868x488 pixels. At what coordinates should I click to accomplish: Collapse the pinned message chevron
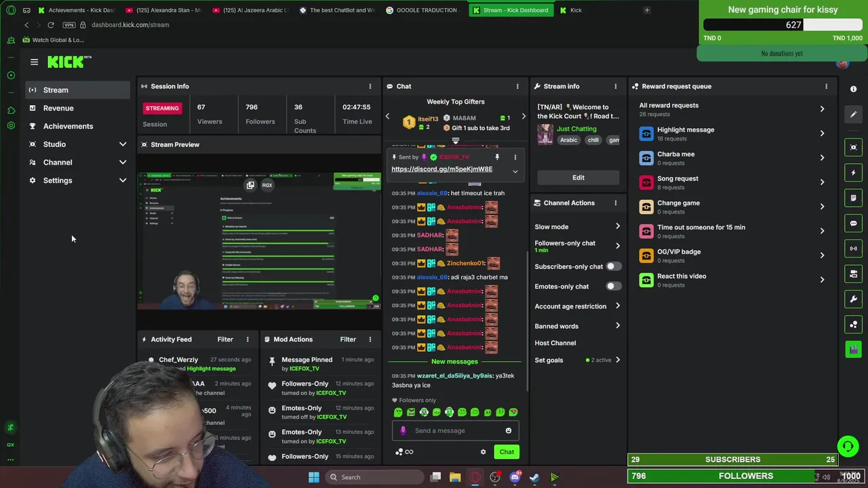click(515, 171)
